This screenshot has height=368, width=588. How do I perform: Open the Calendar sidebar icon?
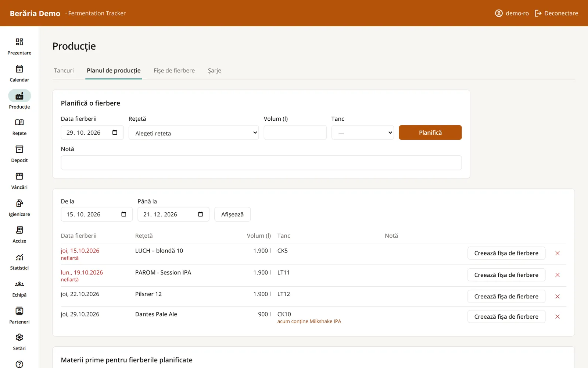click(x=19, y=69)
